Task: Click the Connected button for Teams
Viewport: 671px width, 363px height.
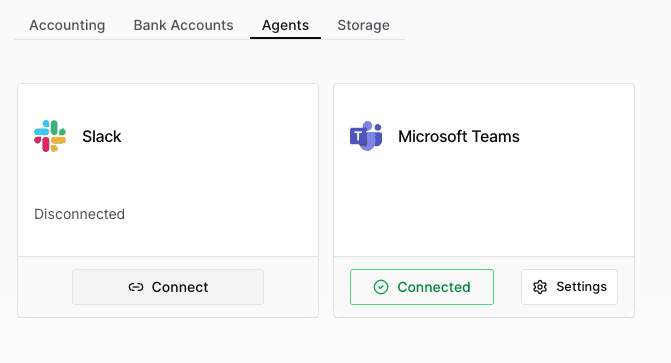Action: point(422,287)
